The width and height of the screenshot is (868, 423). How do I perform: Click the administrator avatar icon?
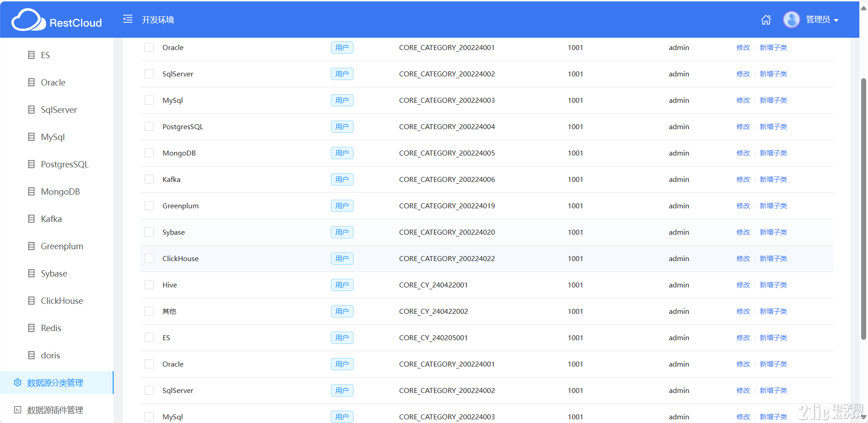(792, 20)
